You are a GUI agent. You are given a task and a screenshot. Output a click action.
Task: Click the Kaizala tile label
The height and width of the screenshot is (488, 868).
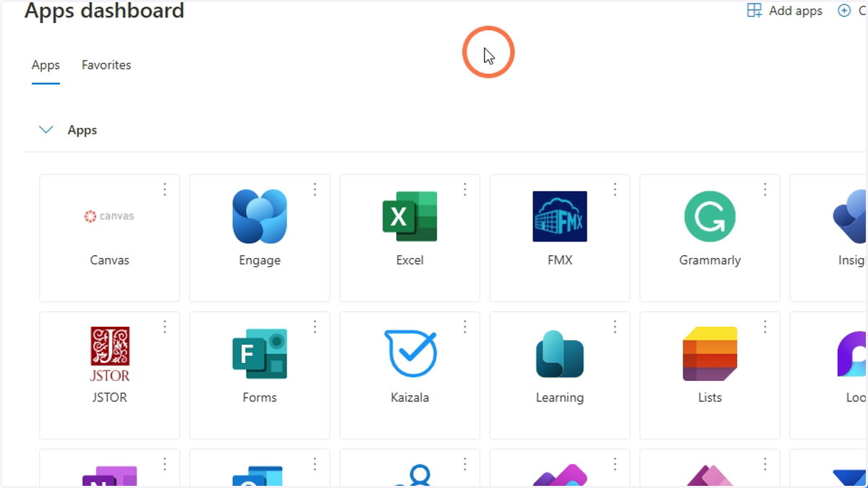(409, 398)
